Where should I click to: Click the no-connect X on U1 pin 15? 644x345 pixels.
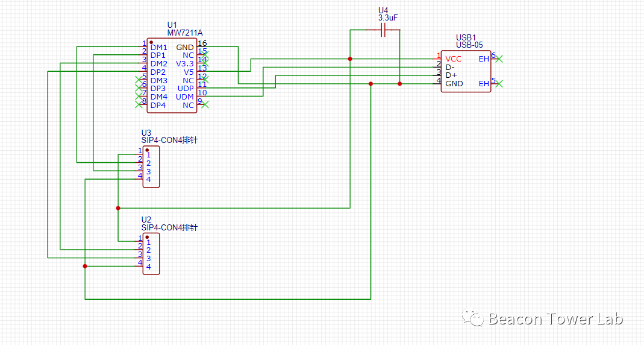[205, 55]
